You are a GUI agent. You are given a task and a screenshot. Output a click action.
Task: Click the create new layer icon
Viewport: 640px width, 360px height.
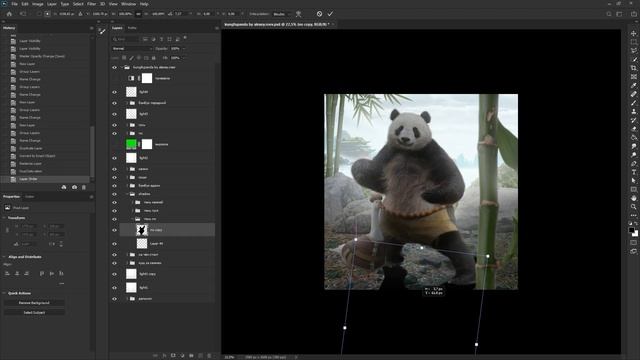pyautogui.click(x=200, y=356)
